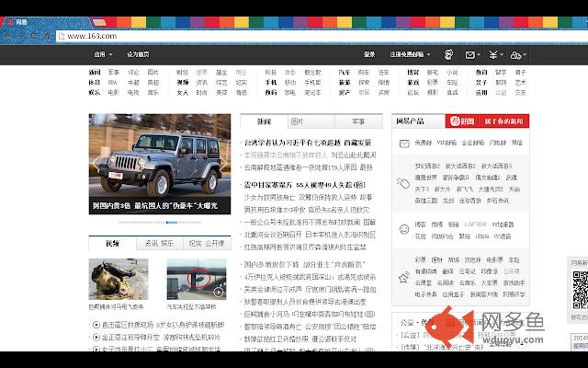Click the browser home icon
This screenshot has width=588, height=368.
[47, 36]
